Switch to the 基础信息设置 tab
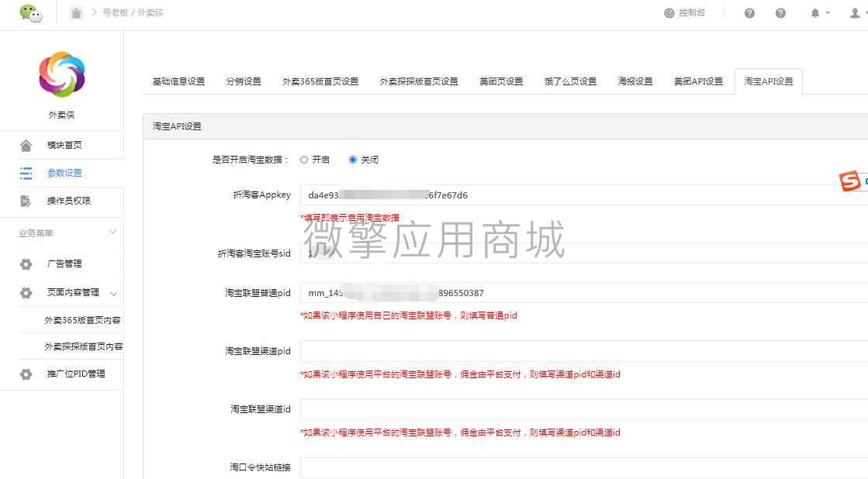The height and width of the screenshot is (479, 868). (179, 81)
